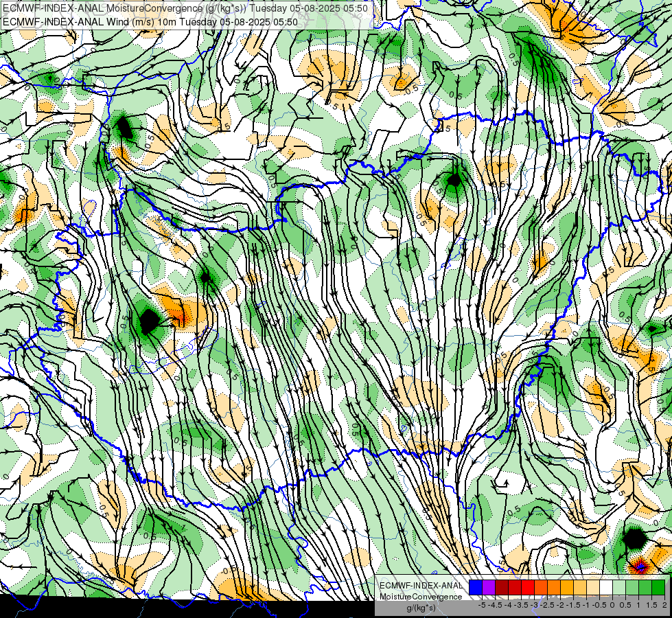672x618 pixels.
Task: Click the legend tick value 2
Action: click(x=664, y=605)
